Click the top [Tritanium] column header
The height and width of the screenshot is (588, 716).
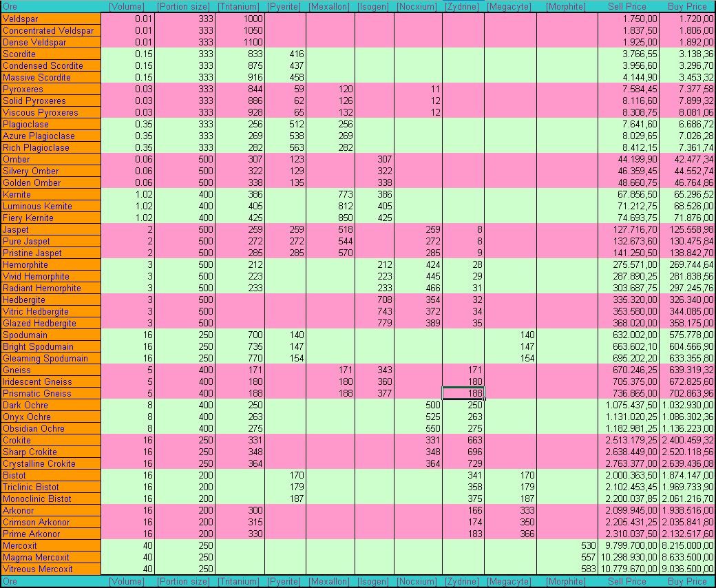click(x=238, y=6)
